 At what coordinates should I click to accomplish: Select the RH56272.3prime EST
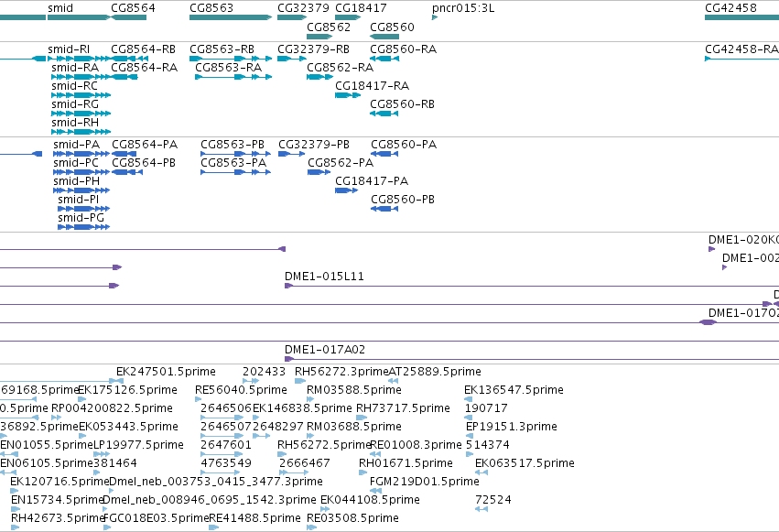[x=341, y=372]
